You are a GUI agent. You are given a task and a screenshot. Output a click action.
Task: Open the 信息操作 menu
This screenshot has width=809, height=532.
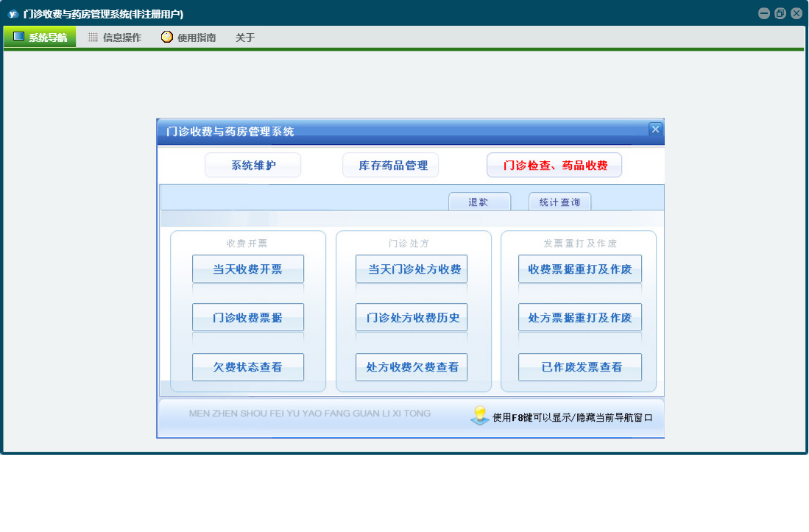point(115,37)
